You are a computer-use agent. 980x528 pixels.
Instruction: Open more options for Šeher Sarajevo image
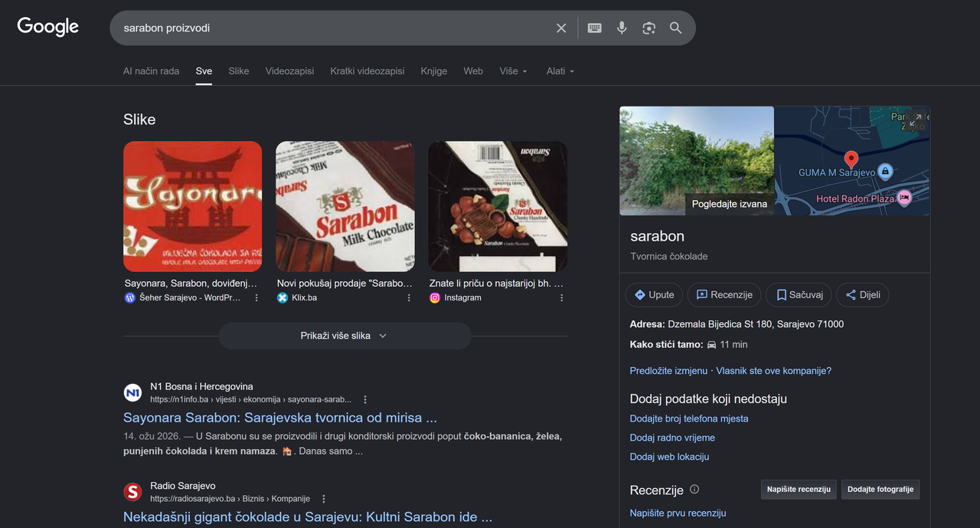click(256, 298)
